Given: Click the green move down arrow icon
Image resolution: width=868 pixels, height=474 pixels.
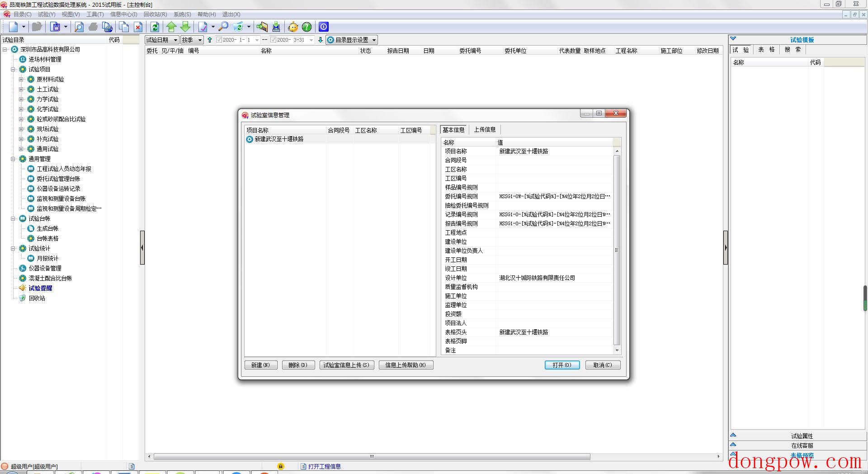Looking at the screenshot, I should [x=185, y=27].
